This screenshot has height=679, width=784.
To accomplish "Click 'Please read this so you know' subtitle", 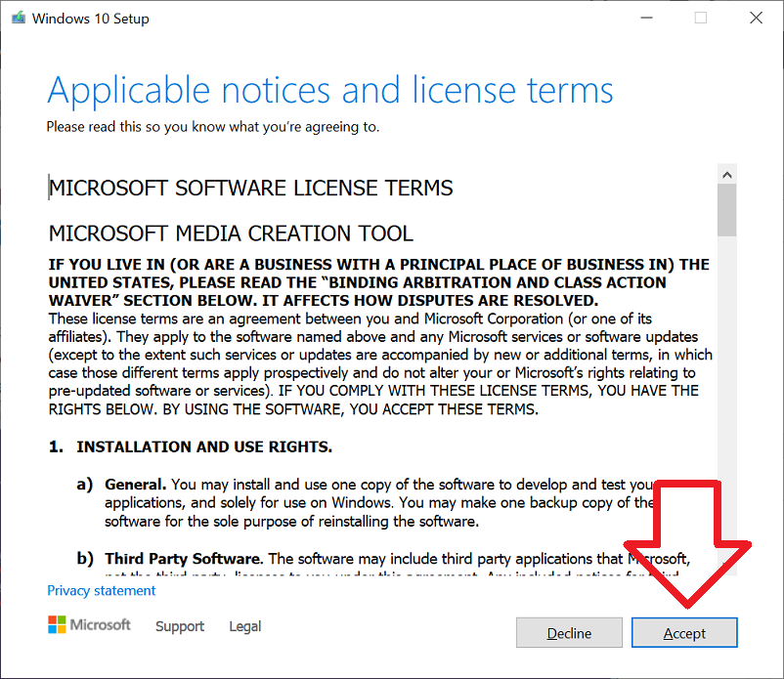I will [x=213, y=127].
